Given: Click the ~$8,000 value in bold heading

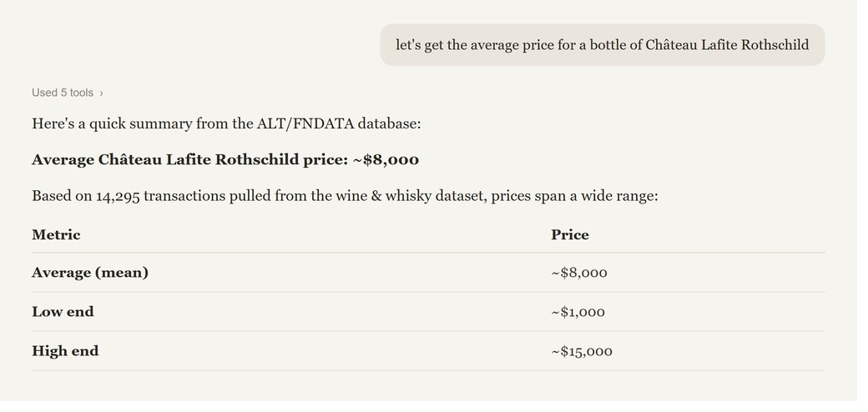Looking at the screenshot, I should pos(386,160).
